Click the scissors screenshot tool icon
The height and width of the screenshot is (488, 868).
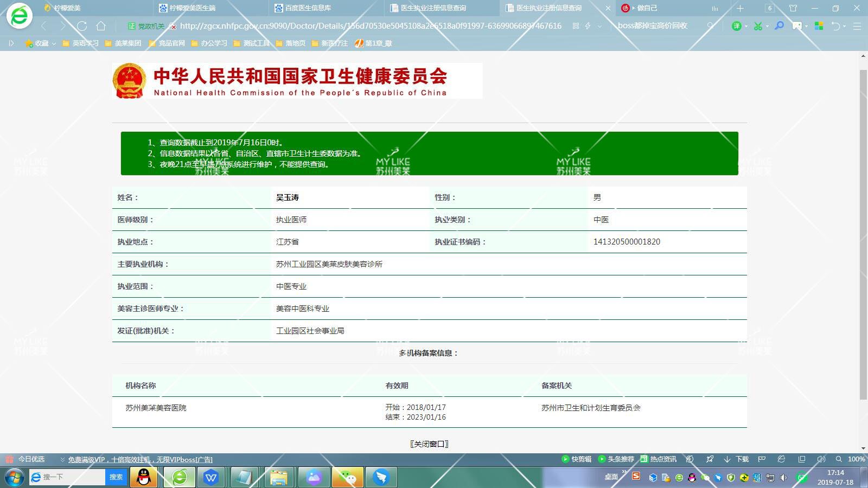758,26
